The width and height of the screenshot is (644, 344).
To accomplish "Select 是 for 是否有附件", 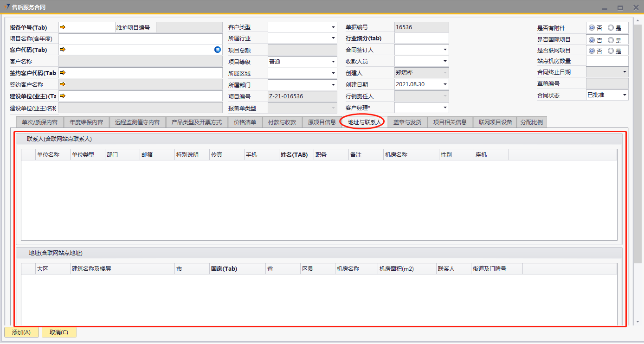I will [x=611, y=28].
